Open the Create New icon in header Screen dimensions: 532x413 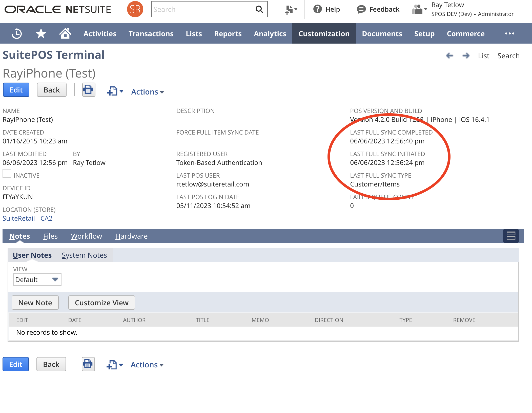click(x=291, y=10)
